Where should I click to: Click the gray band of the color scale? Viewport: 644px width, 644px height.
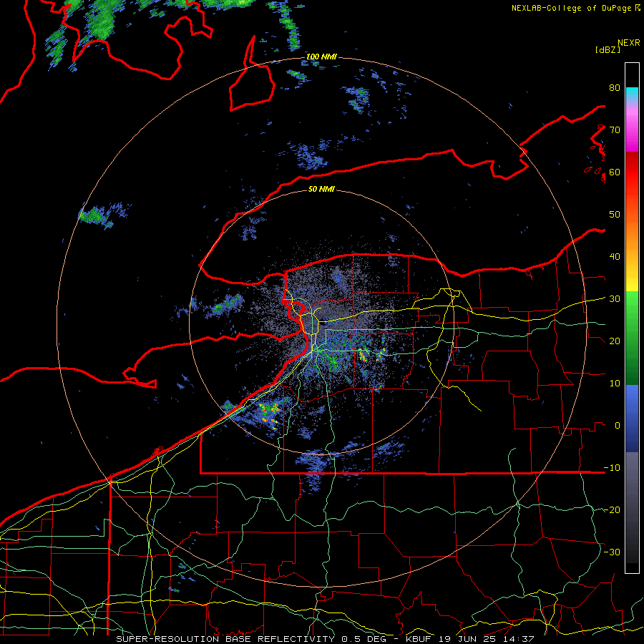632,507
